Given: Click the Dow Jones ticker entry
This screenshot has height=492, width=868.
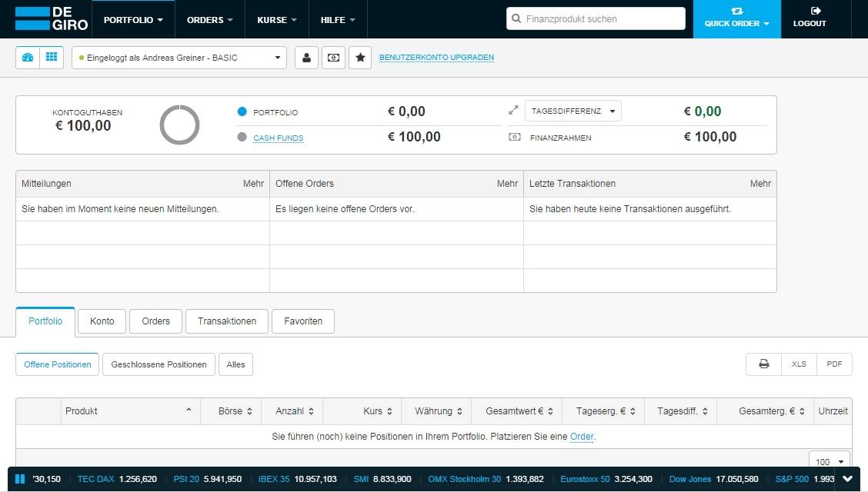Looking at the screenshot, I should pos(713,479).
